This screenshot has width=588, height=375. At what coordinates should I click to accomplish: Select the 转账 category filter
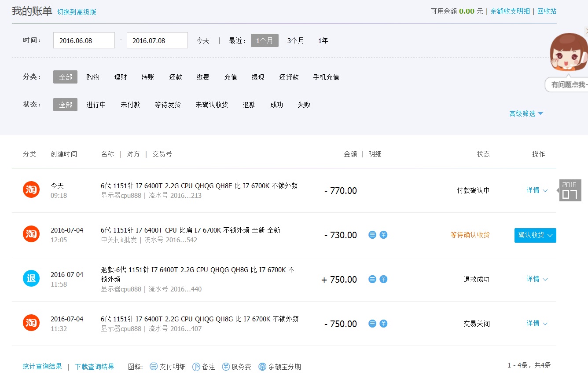(148, 77)
